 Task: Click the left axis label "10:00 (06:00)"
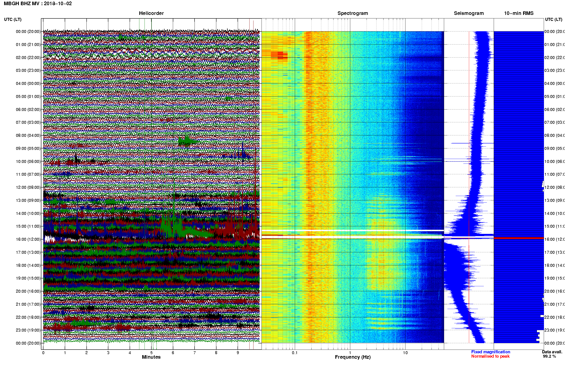point(28,161)
